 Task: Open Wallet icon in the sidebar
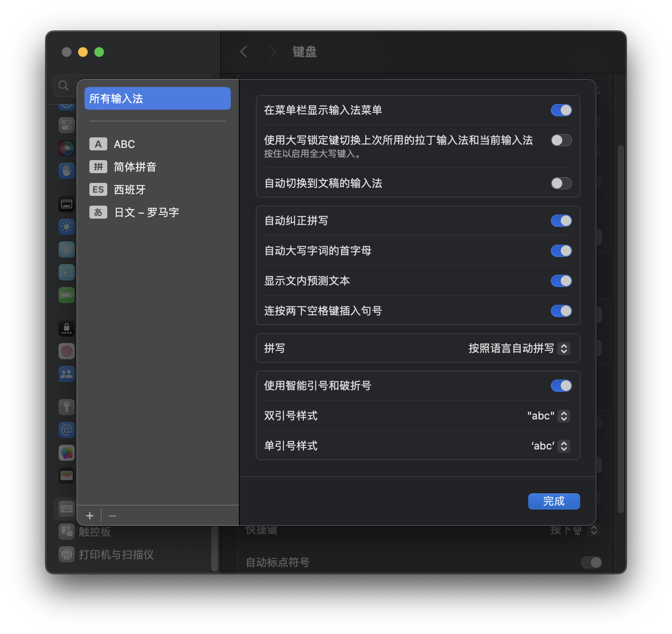[67, 475]
